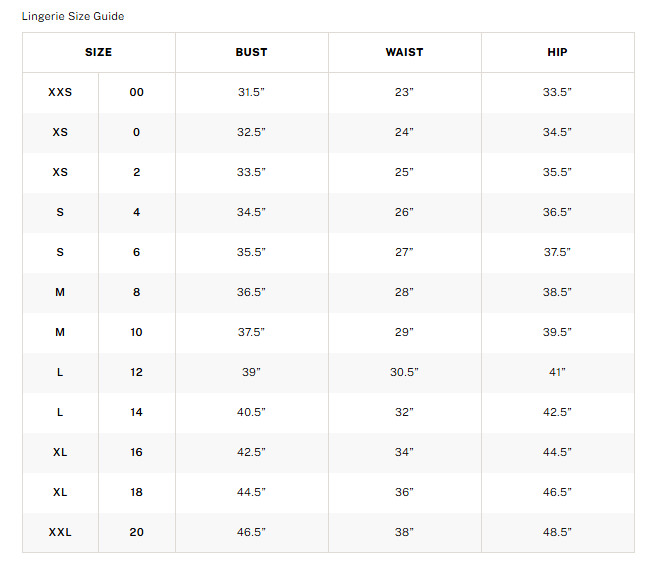
Task: Click numeric size 18 cell
Action: pyautogui.click(x=137, y=492)
